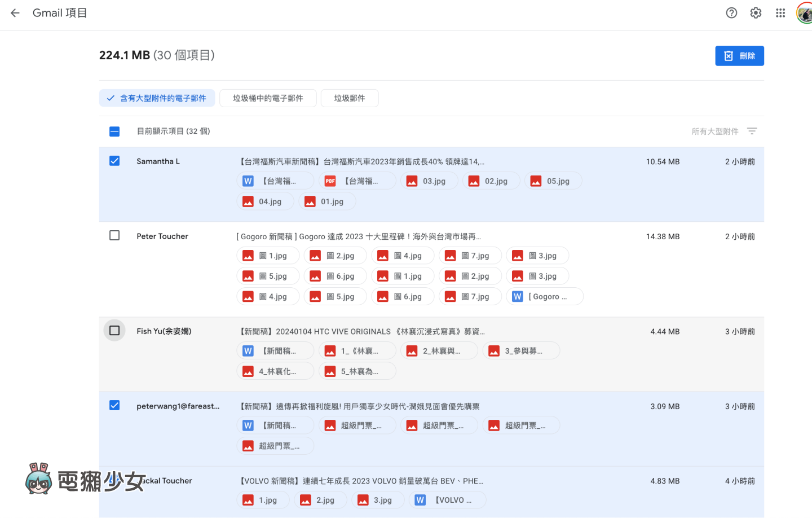Click sender name Samantha L

158,161
